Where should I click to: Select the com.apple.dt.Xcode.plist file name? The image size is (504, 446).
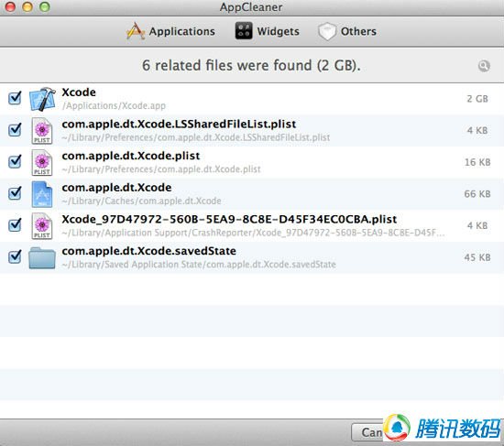131,156
